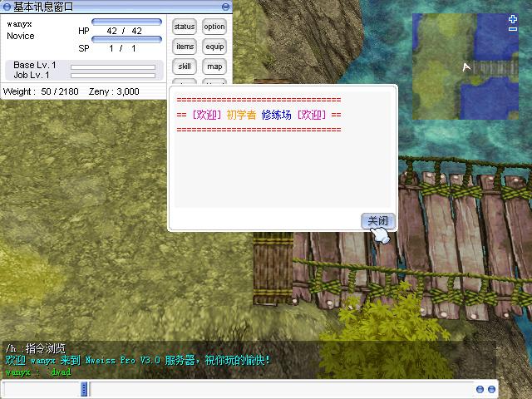Click the HP bar gauge
532x399 pixels.
pos(126,22)
